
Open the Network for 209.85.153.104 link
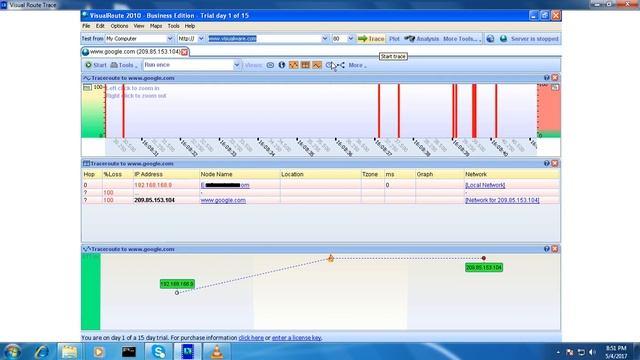[x=502, y=200]
